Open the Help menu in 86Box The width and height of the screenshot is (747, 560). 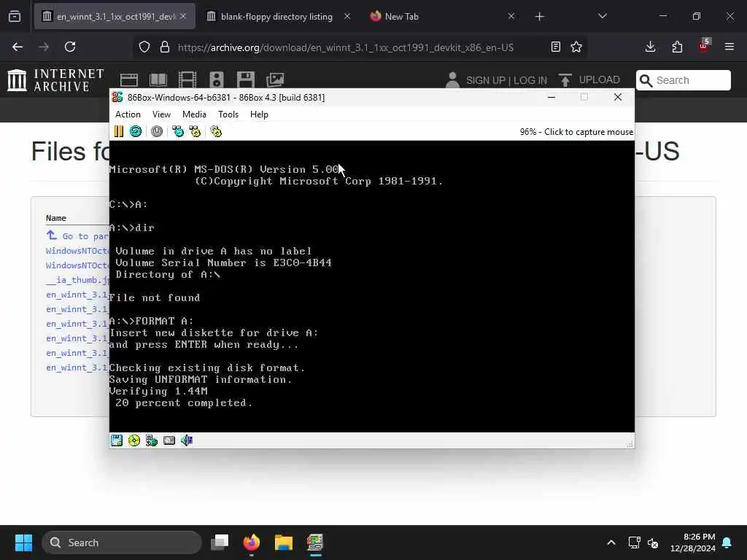click(x=259, y=114)
